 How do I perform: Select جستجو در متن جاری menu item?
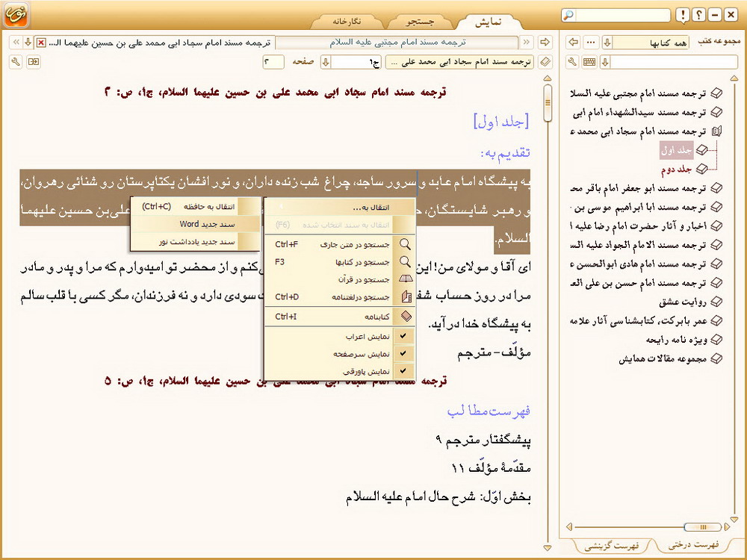coord(340,244)
